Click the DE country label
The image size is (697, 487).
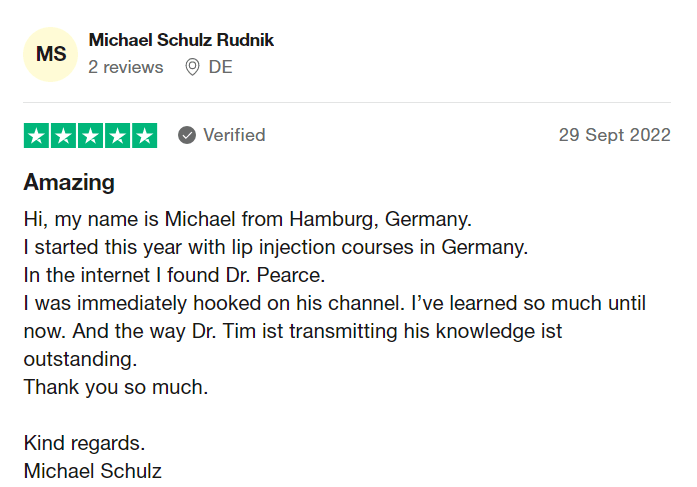pos(220,67)
